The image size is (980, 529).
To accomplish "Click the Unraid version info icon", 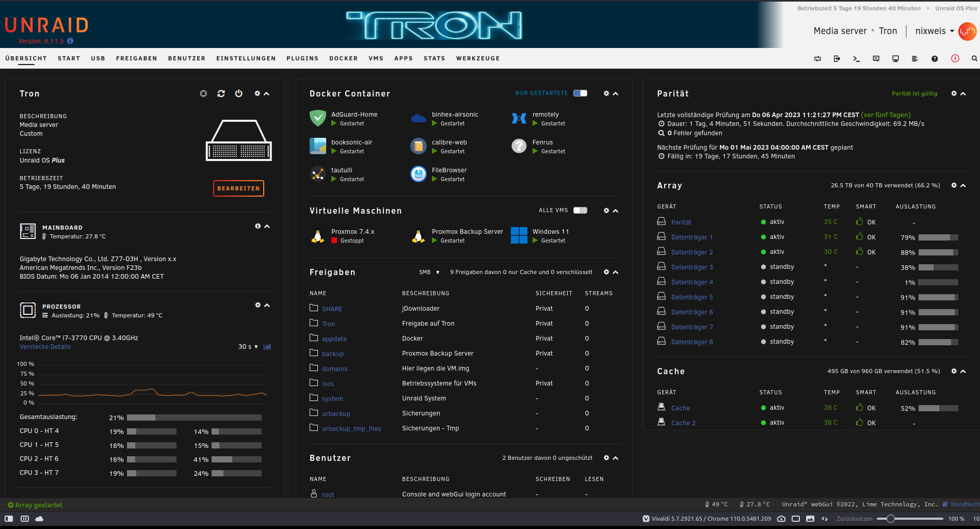I will (x=70, y=41).
